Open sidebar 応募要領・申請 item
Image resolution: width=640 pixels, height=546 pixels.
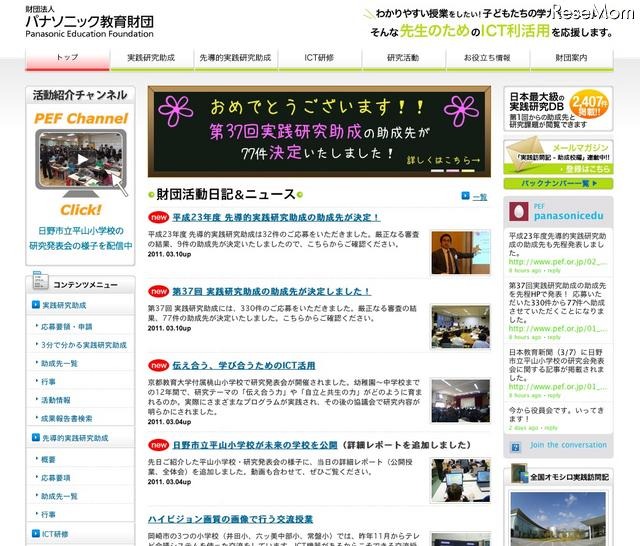click(x=67, y=326)
